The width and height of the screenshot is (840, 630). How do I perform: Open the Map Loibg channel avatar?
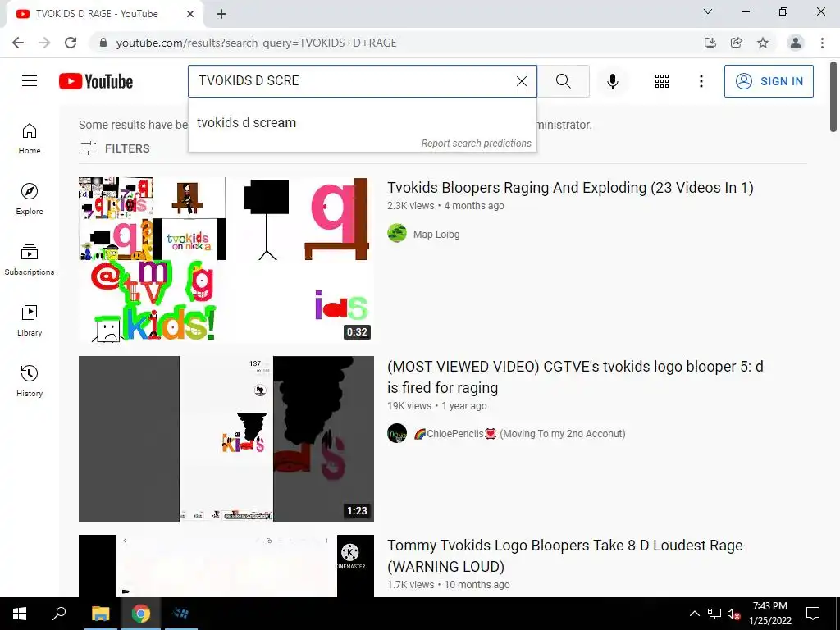tap(397, 234)
